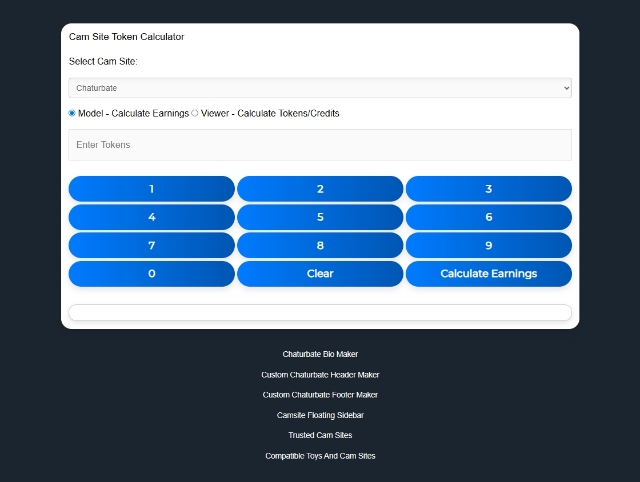Image resolution: width=640 pixels, height=482 pixels.
Task: Hit the number 7 keypad button
Action: (x=151, y=245)
